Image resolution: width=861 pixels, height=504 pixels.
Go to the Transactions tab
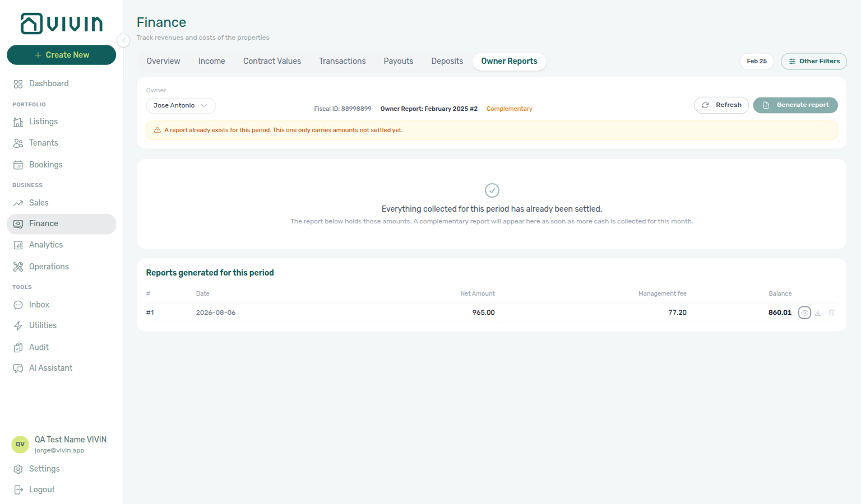342,61
